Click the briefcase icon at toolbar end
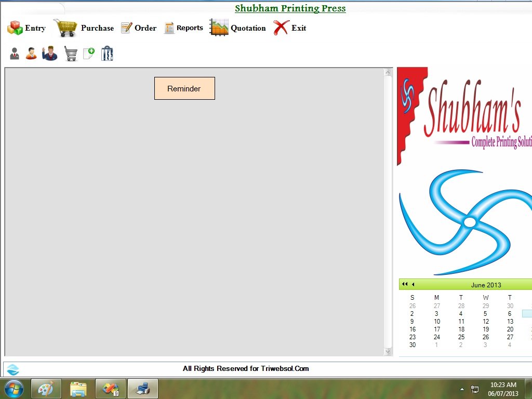 [x=107, y=52]
